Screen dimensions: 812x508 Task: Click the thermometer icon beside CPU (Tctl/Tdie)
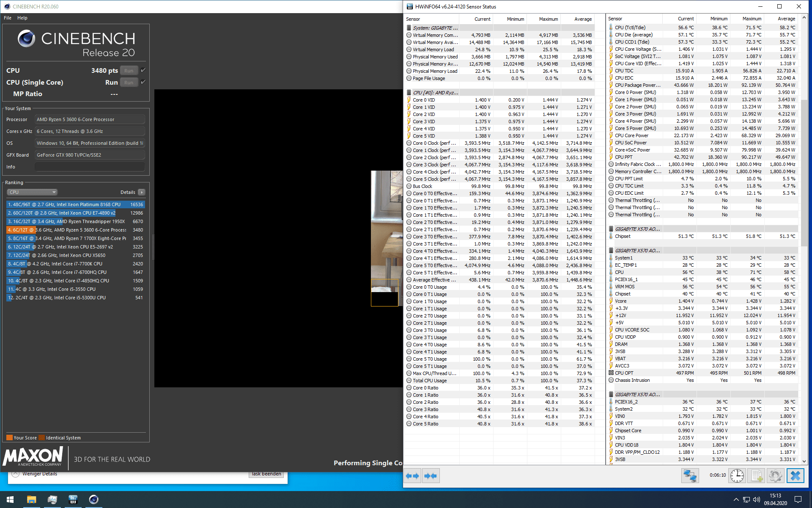[611, 28]
